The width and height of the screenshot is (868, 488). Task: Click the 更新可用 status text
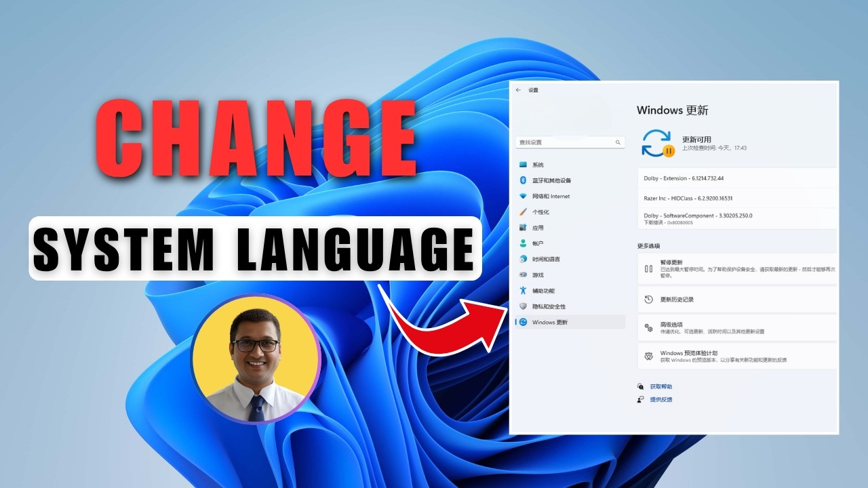pyautogui.click(x=696, y=140)
